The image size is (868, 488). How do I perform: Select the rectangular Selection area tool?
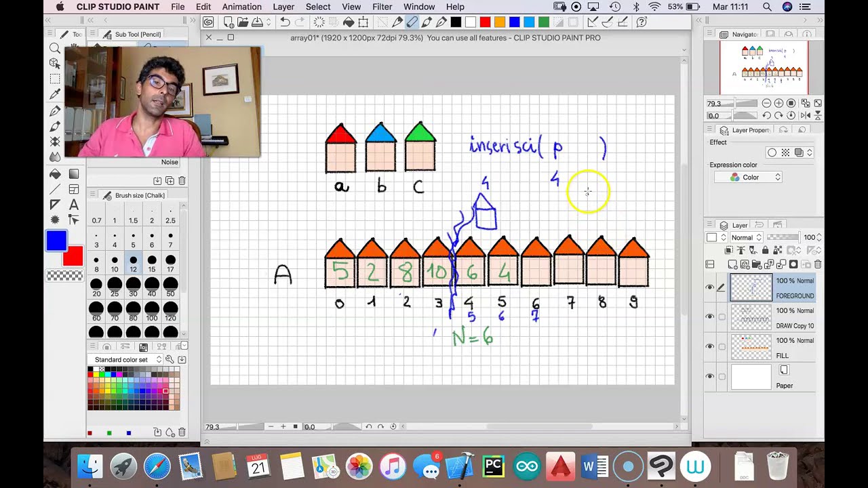point(55,79)
